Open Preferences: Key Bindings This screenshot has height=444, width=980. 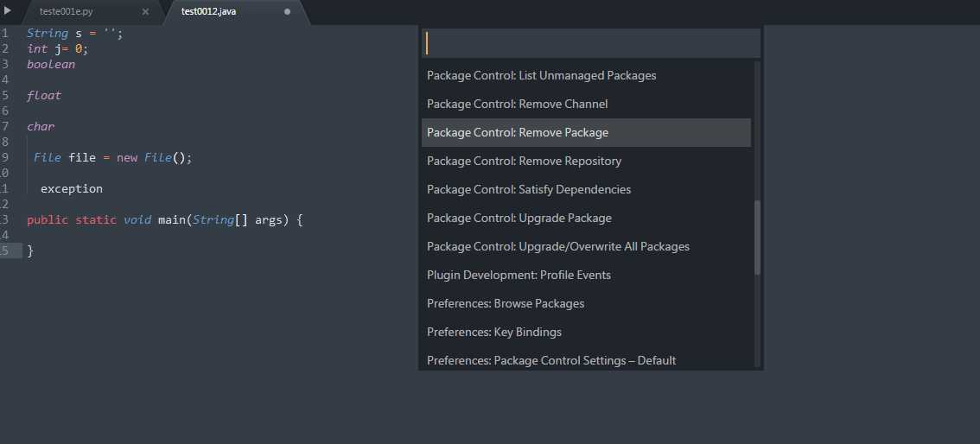tap(494, 333)
